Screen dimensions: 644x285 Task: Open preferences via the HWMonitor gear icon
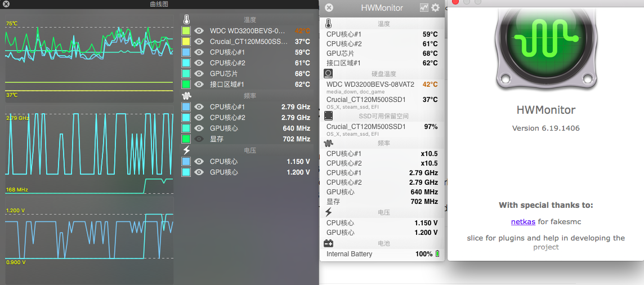pos(435,7)
